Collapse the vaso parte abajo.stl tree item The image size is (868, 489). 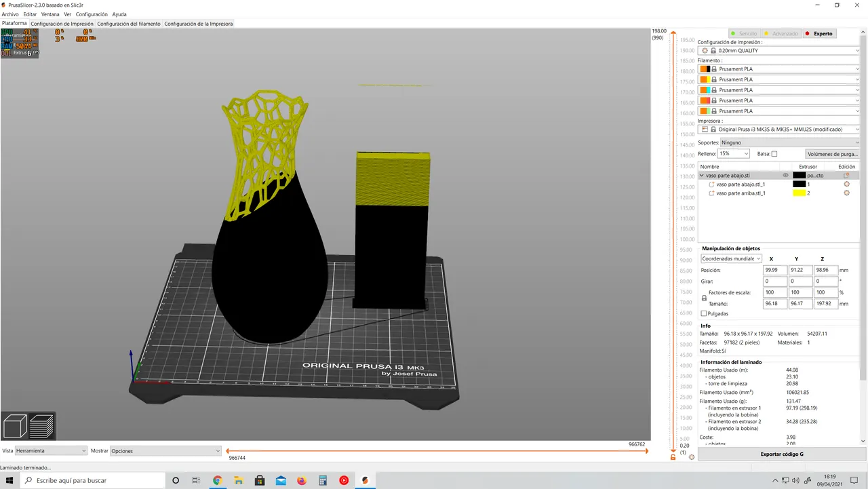click(x=702, y=175)
